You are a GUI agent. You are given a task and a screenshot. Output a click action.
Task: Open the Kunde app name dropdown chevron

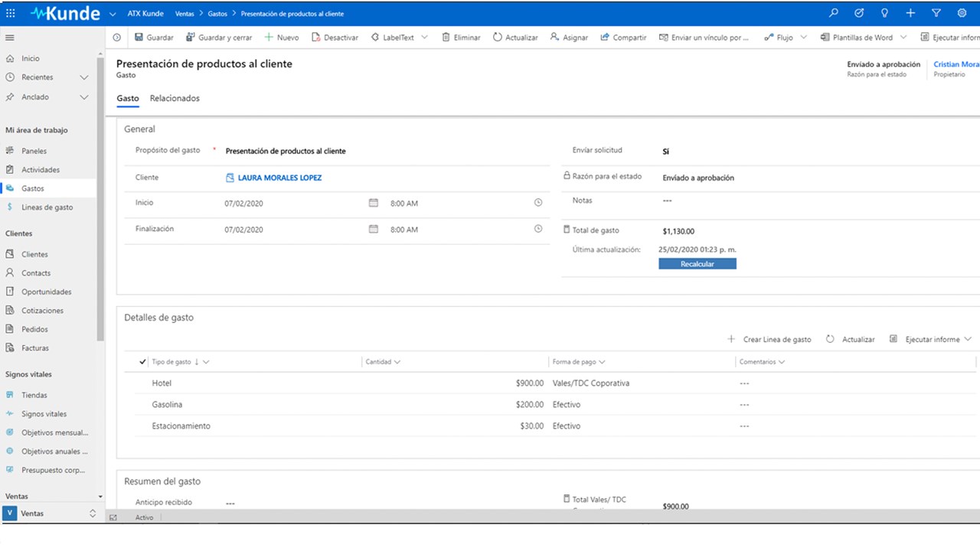pos(113,14)
